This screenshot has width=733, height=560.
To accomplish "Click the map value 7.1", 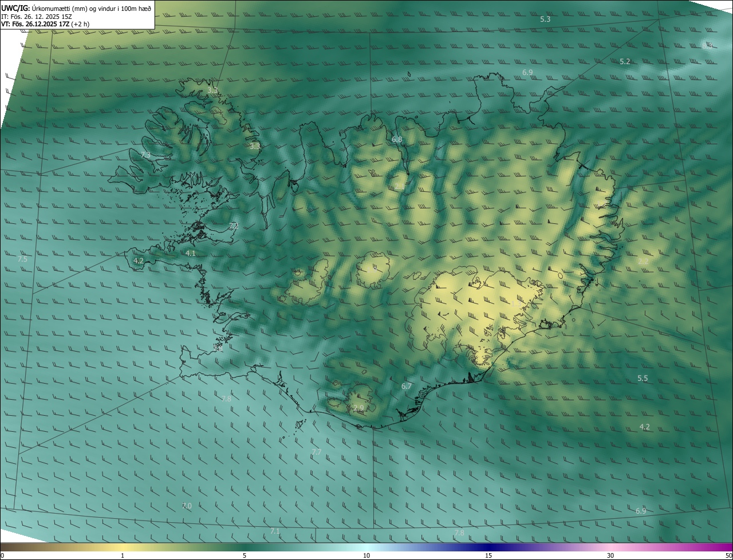I will tap(275, 531).
